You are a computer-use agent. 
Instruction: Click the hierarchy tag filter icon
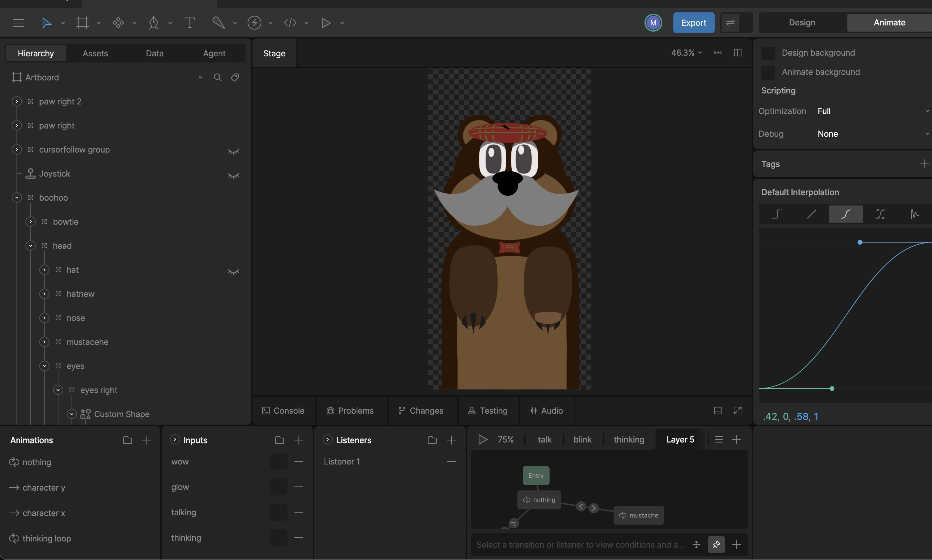click(235, 77)
